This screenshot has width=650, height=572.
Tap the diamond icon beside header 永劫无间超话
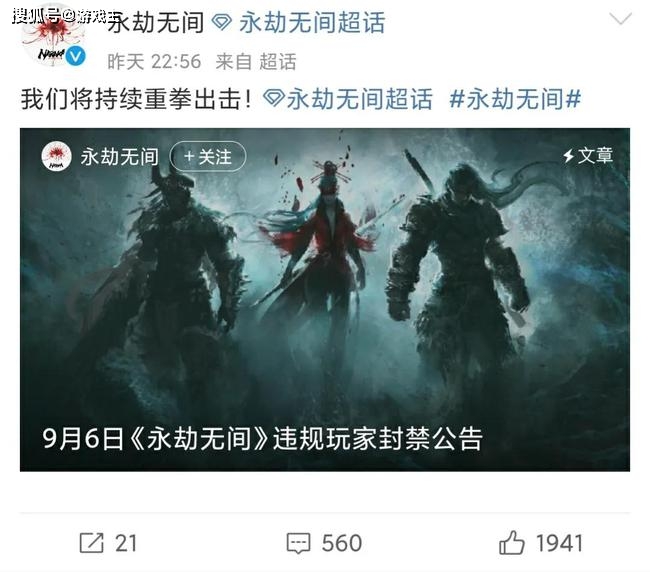click(x=222, y=22)
